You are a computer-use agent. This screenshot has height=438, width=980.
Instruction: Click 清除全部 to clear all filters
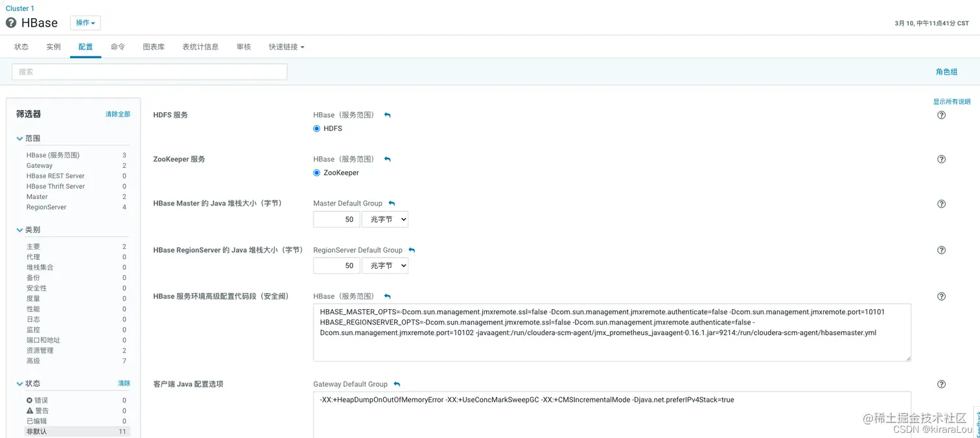(117, 113)
